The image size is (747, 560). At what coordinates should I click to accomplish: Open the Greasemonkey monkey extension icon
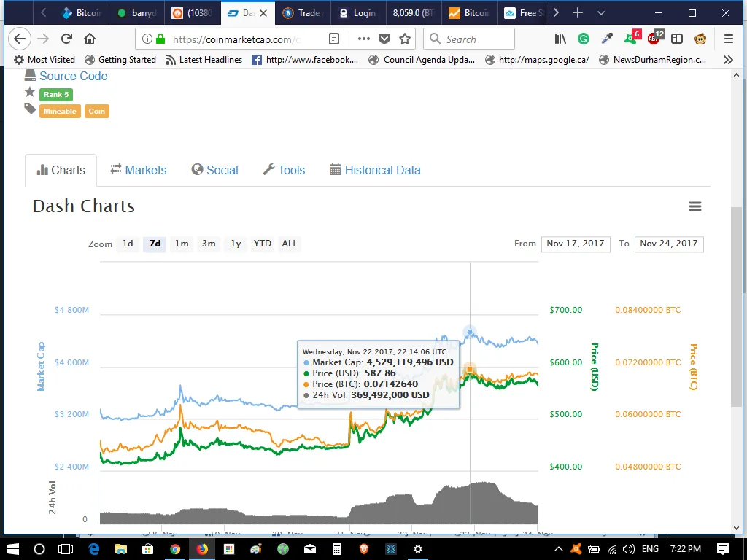[700, 39]
